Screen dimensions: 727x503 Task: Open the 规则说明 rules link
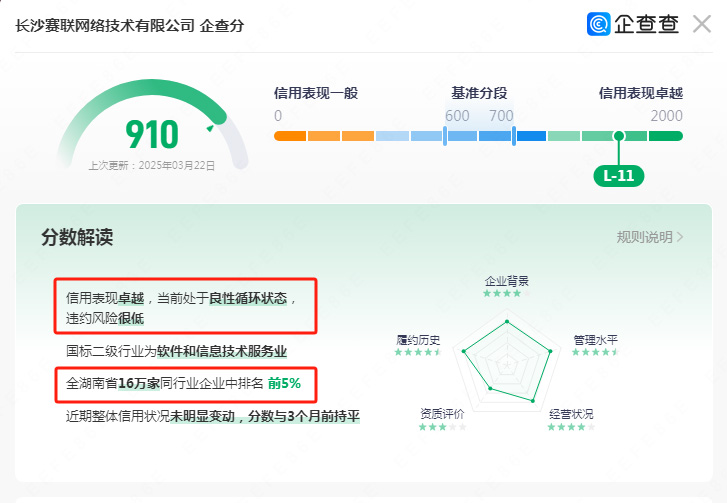pyautogui.click(x=645, y=237)
